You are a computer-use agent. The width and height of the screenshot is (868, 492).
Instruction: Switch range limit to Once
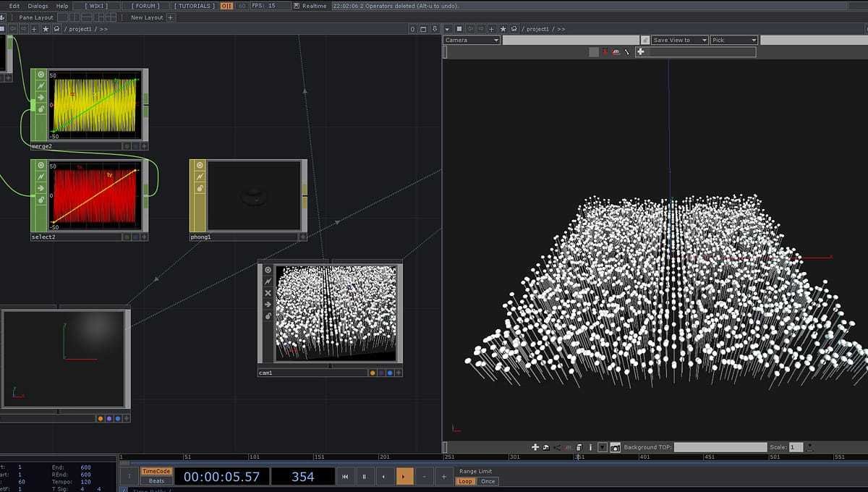pos(488,481)
